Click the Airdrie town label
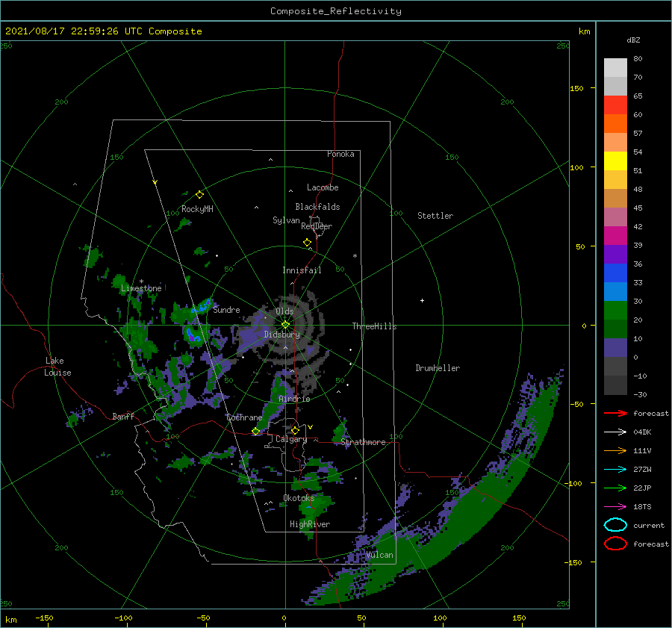 click(294, 399)
